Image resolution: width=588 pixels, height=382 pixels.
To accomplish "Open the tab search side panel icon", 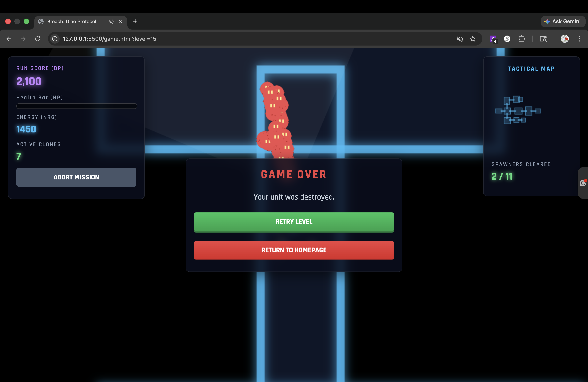I will point(543,39).
